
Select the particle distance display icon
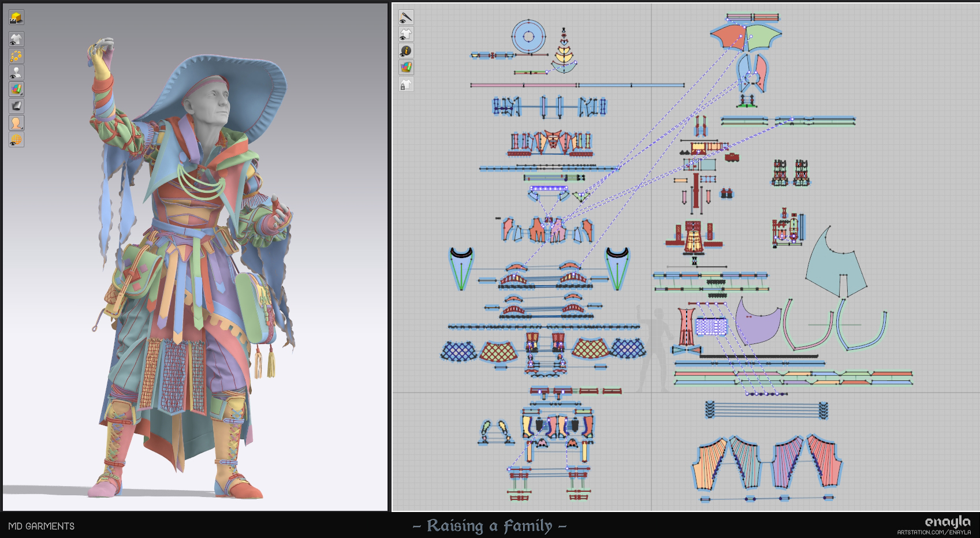(16, 55)
